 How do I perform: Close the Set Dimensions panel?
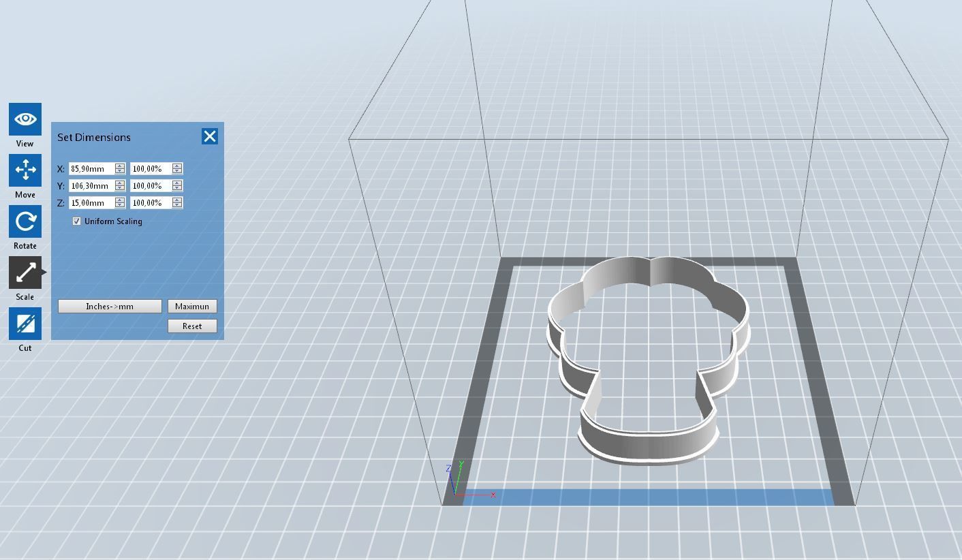tap(210, 136)
